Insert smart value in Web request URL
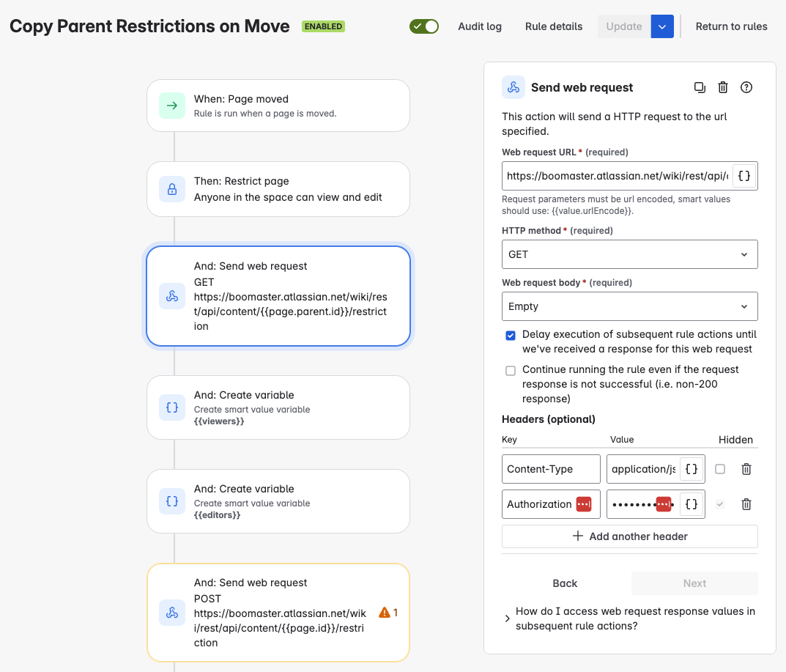The image size is (786, 672). (x=744, y=176)
